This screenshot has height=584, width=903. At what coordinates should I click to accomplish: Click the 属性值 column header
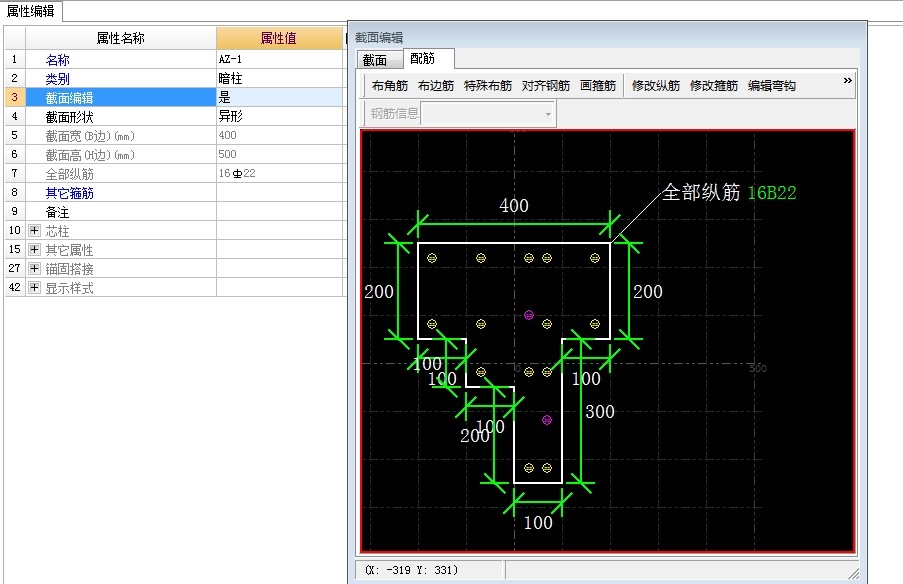(279, 38)
